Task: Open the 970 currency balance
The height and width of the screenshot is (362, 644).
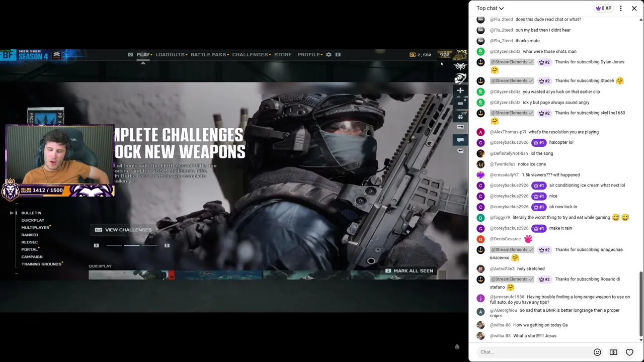Action: click(444, 55)
